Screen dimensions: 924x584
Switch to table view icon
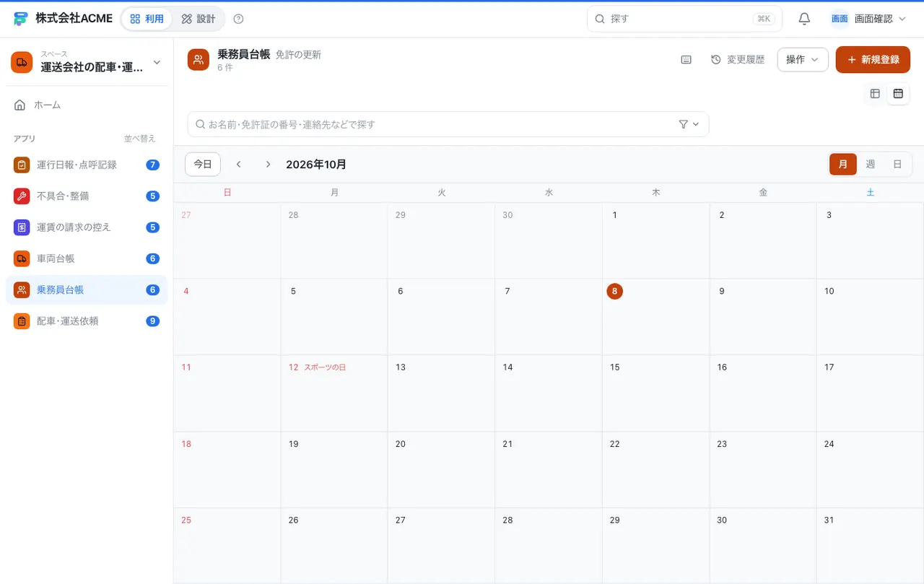pyautogui.click(x=875, y=94)
